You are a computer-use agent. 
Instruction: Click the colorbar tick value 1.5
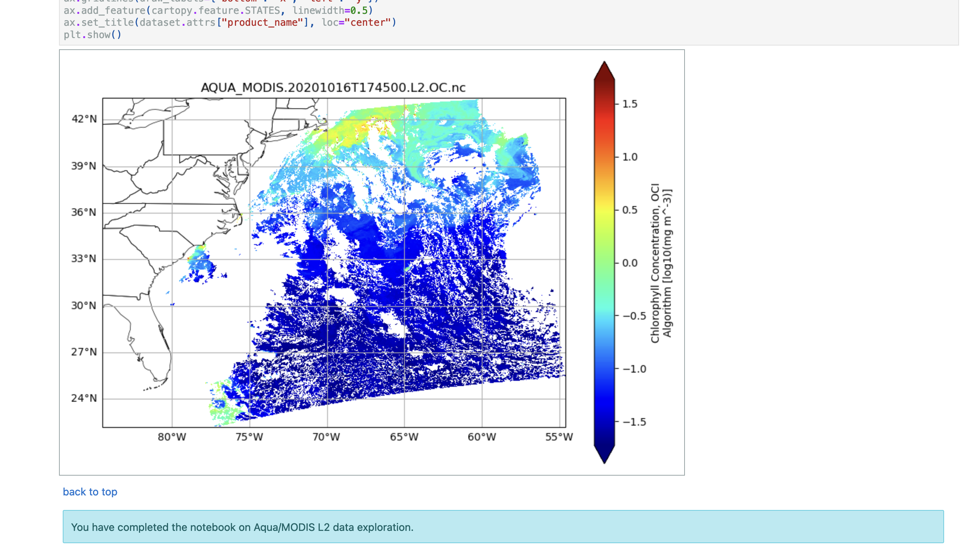pos(630,104)
